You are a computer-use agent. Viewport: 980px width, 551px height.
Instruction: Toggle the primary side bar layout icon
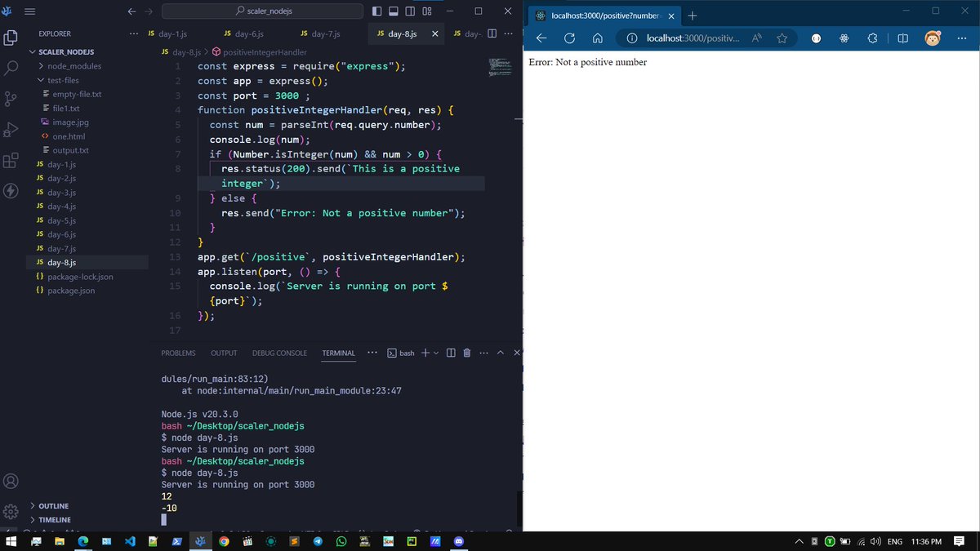(376, 11)
